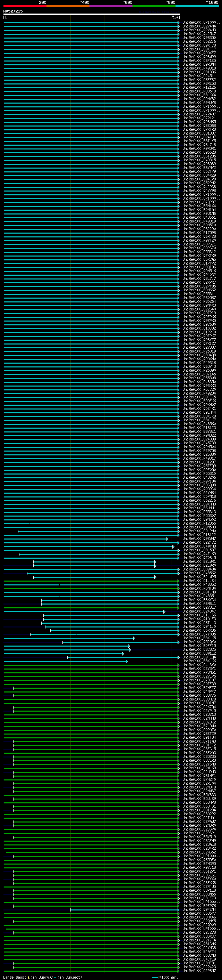Select hit label UniRef100_B8LKX4

click(199, 95)
